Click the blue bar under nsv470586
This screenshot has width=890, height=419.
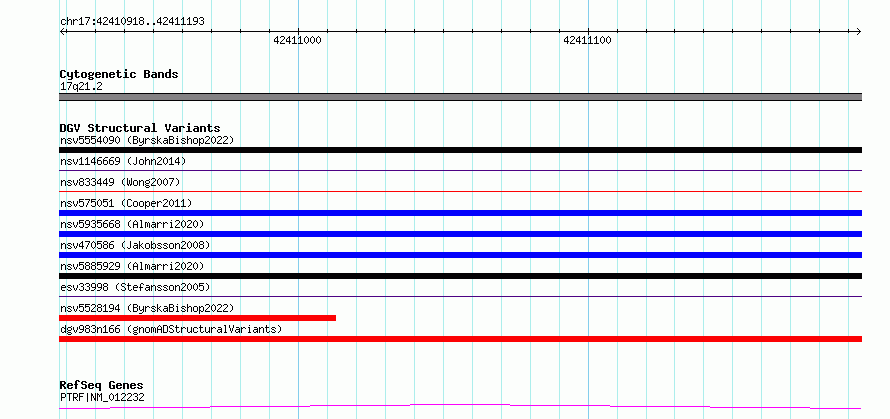pyautogui.click(x=460, y=255)
